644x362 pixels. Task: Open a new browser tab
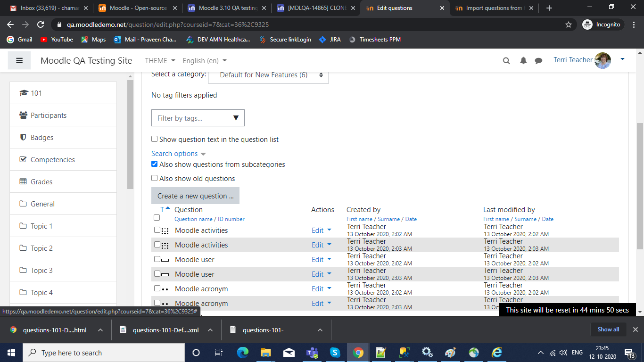coord(549,8)
